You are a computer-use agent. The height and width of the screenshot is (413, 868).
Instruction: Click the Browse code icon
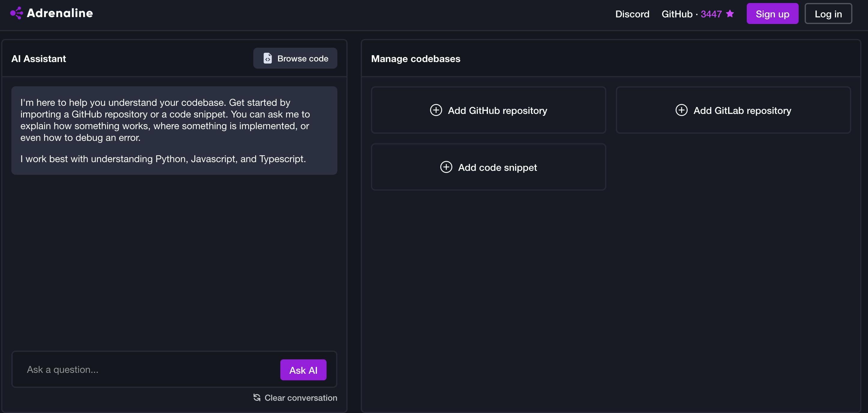(x=267, y=58)
